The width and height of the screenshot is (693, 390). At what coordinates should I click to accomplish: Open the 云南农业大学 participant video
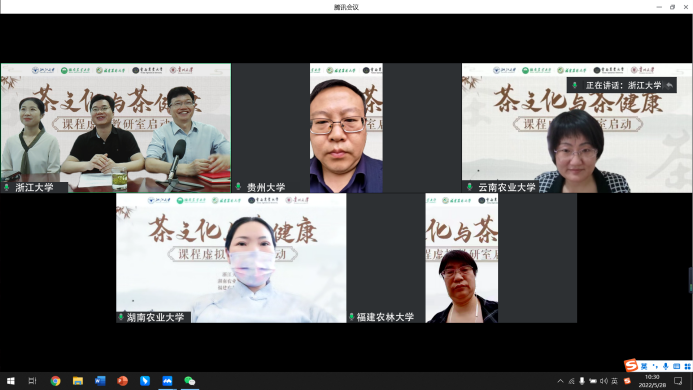(577, 128)
